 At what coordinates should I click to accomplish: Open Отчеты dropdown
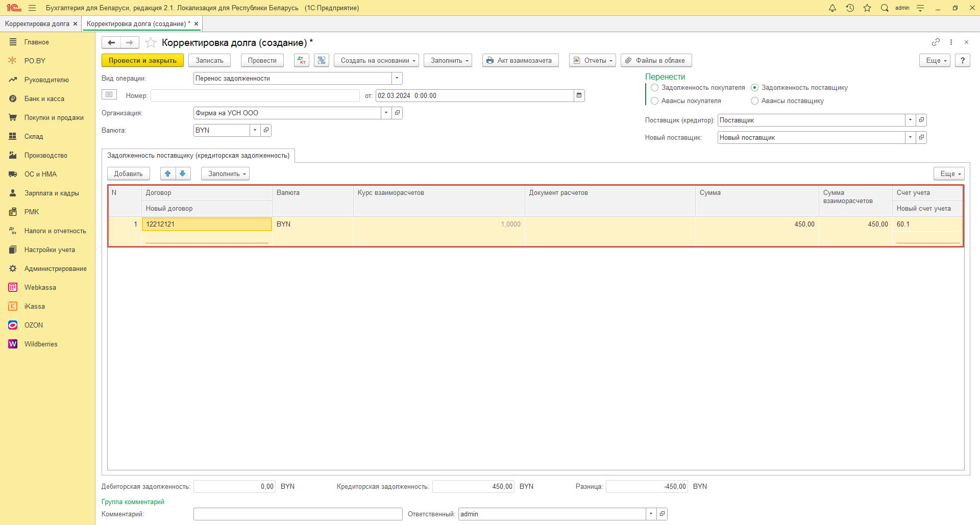pyautogui.click(x=593, y=60)
